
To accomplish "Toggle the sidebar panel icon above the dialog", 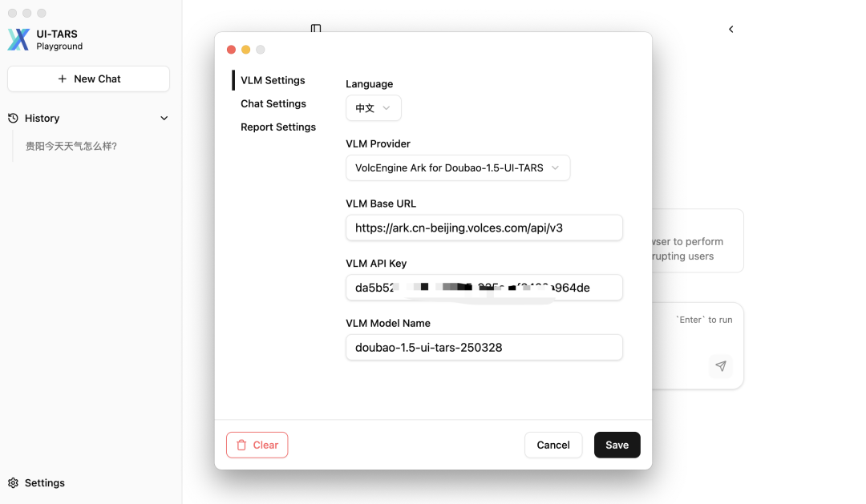I will 316,28.
